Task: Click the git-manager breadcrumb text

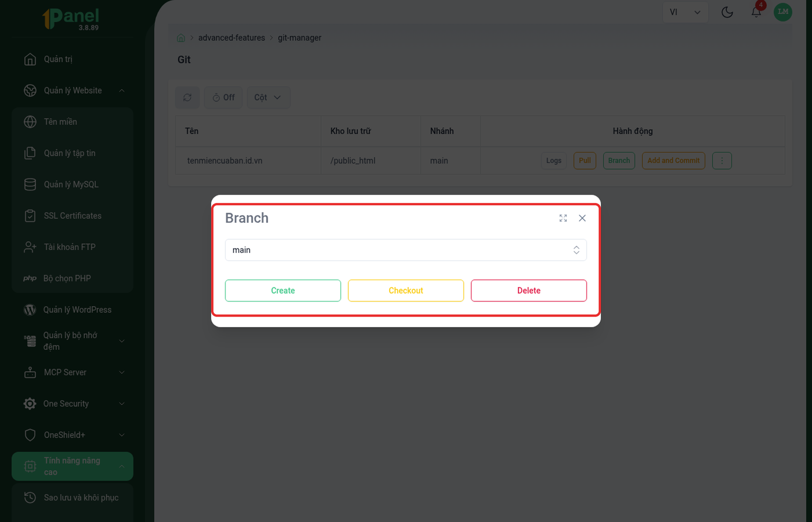Action: [x=299, y=38]
